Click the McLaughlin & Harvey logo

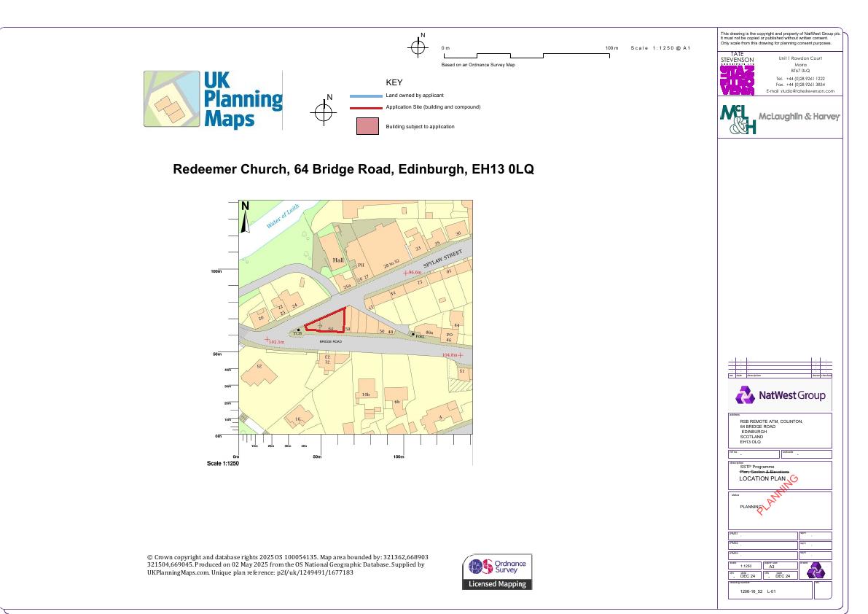[780, 118]
